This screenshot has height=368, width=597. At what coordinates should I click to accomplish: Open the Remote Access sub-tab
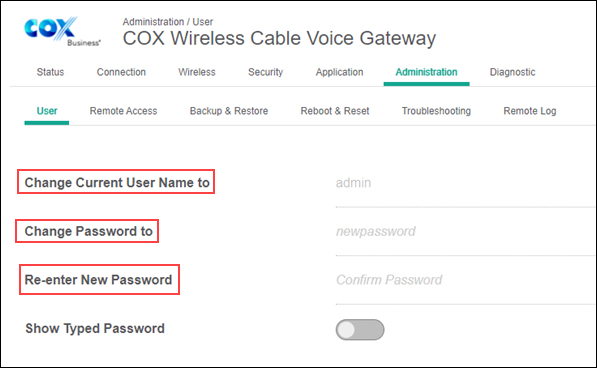[123, 111]
